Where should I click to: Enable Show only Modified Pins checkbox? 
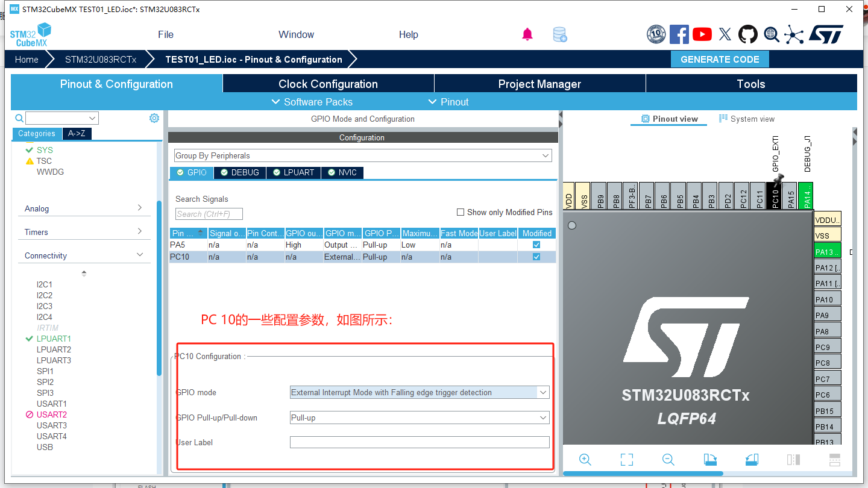tap(461, 212)
